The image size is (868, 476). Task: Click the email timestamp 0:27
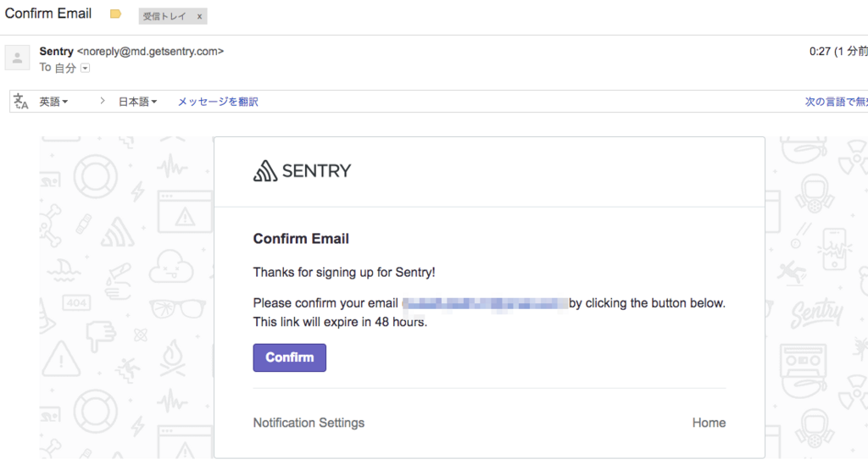pos(820,52)
